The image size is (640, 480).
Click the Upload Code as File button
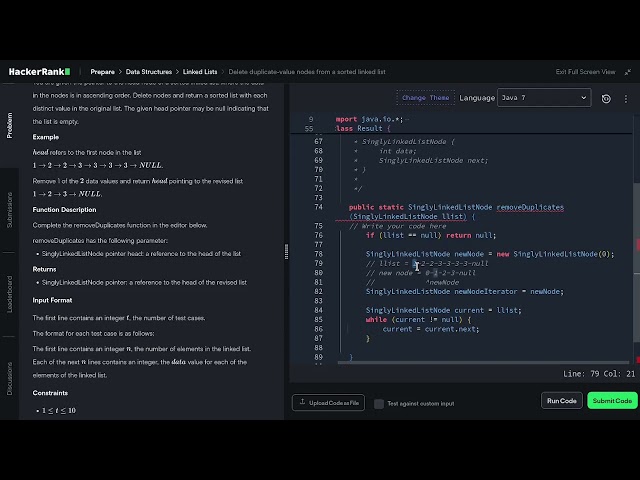pos(329,403)
